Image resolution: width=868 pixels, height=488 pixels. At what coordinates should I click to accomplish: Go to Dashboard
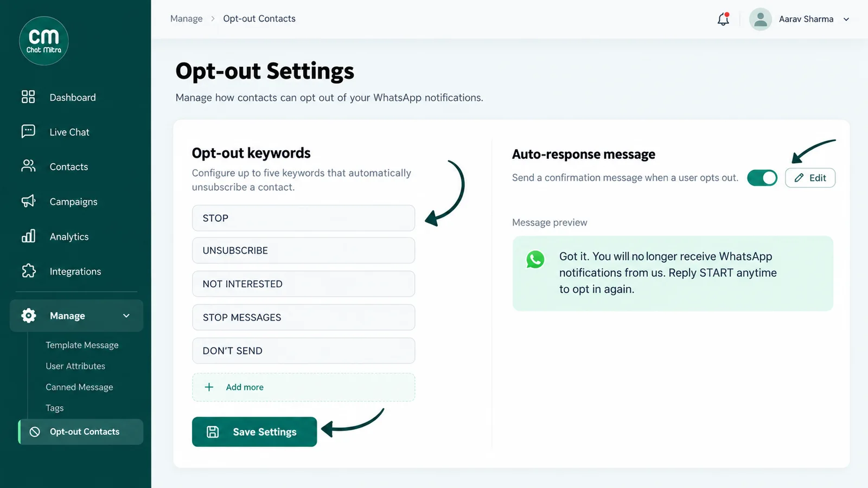coord(73,97)
